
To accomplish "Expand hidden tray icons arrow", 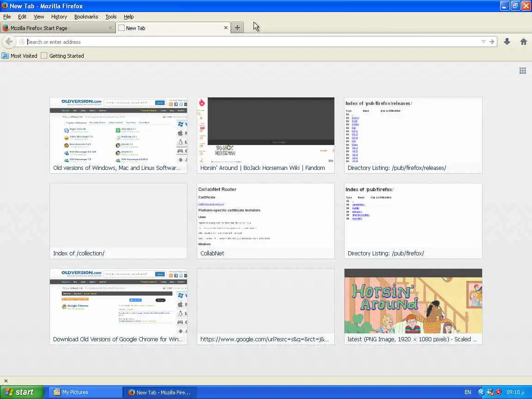I will click(x=481, y=392).
